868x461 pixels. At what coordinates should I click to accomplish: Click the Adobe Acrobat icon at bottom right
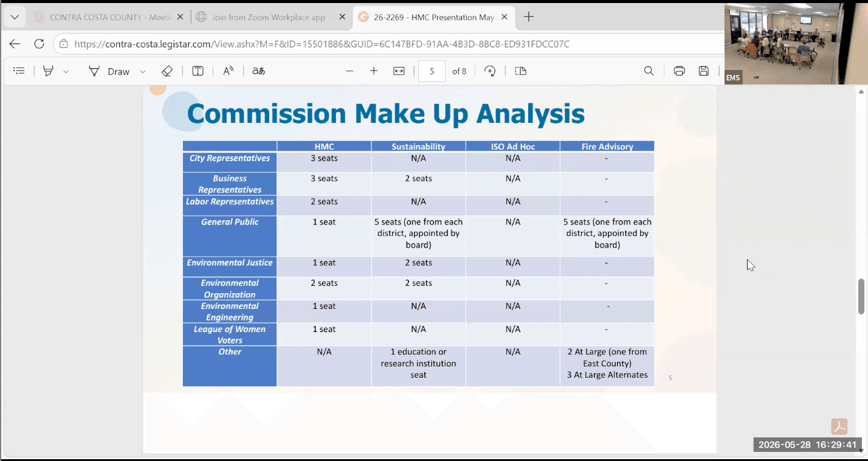click(x=839, y=426)
